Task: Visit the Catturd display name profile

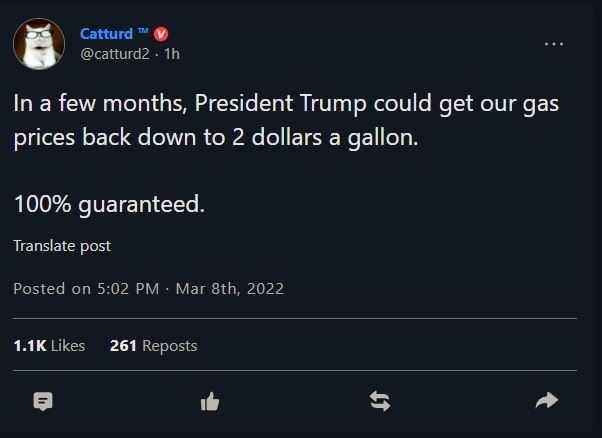Action: (x=106, y=34)
